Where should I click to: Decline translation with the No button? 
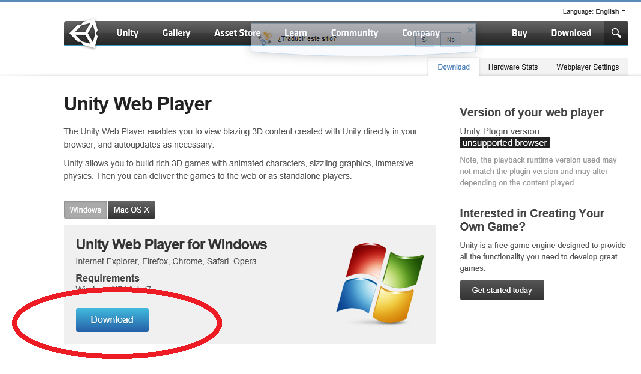(x=450, y=40)
